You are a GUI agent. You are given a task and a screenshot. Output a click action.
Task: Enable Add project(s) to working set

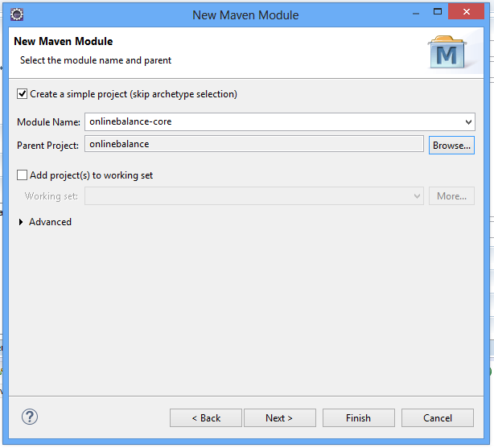click(x=22, y=175)
